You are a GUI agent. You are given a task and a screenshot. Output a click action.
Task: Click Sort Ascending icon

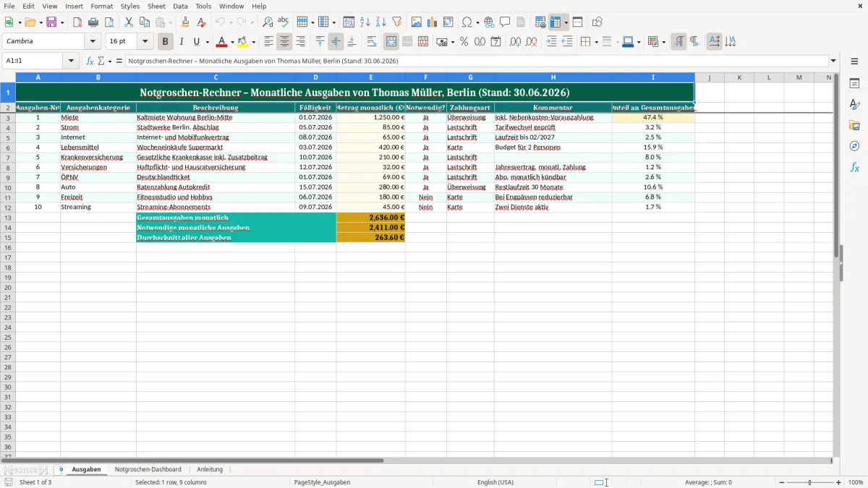pyautogui.click(x=365, y=22)
